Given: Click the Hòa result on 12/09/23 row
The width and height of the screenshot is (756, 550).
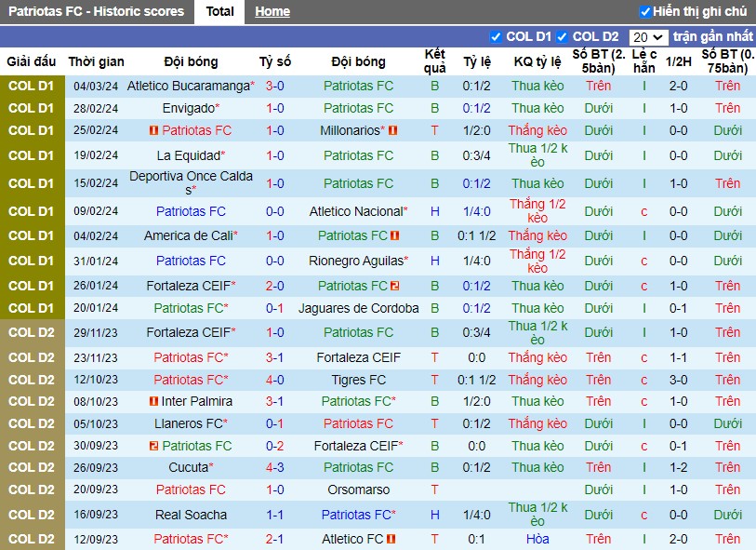Looking at the screenshot, I should point(537,539).
